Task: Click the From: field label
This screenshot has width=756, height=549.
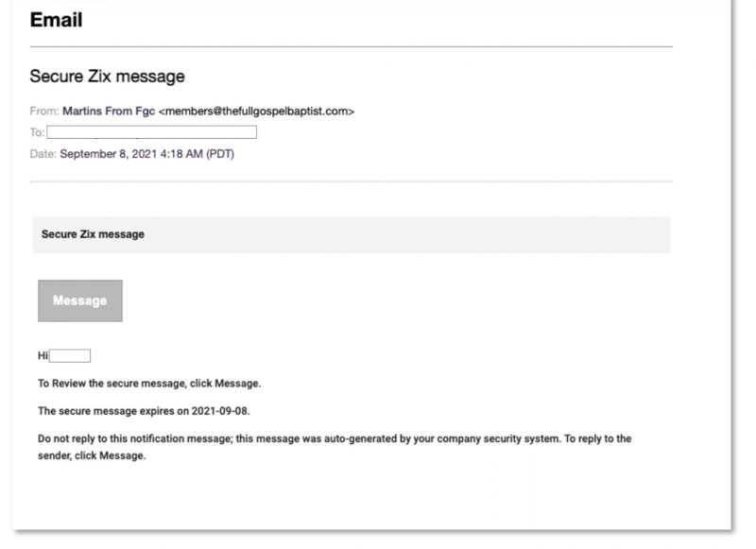Action: tap(43, 112)
